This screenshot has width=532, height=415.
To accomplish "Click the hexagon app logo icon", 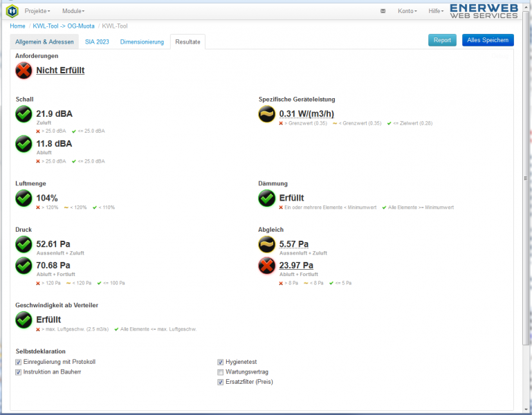I will coord(12,11).
